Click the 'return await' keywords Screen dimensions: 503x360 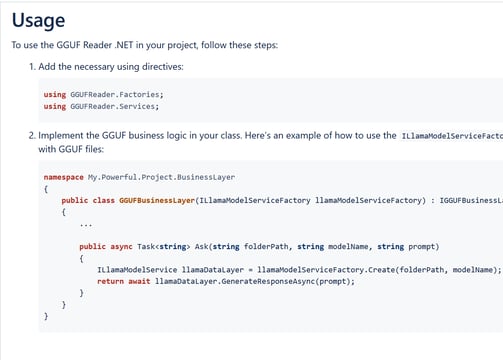click(x=124, y=281)
